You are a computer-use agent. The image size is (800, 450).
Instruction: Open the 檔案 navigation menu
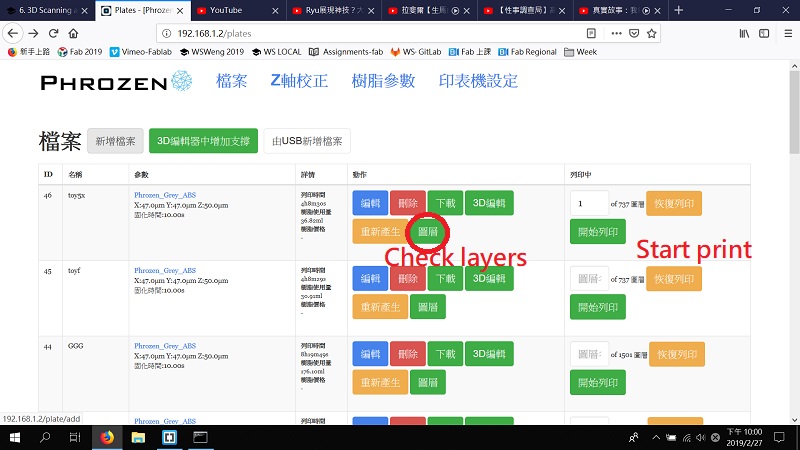(x=232, y=81)
